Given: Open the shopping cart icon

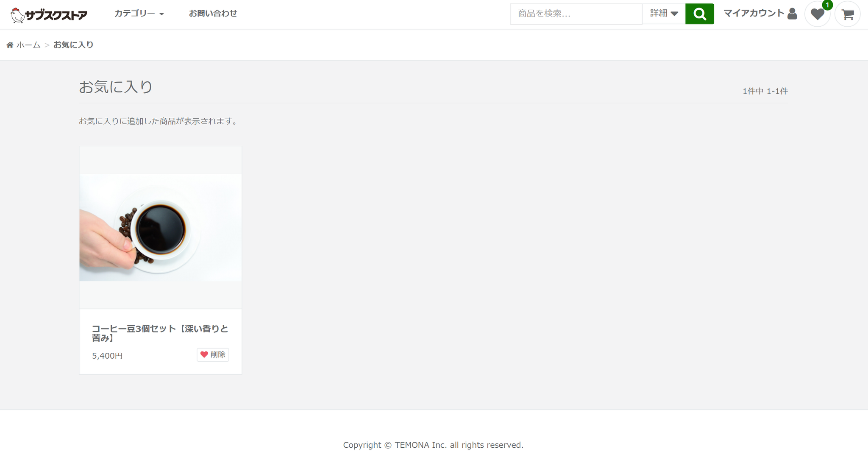Looking at the screenshot, I should [847, 14].
